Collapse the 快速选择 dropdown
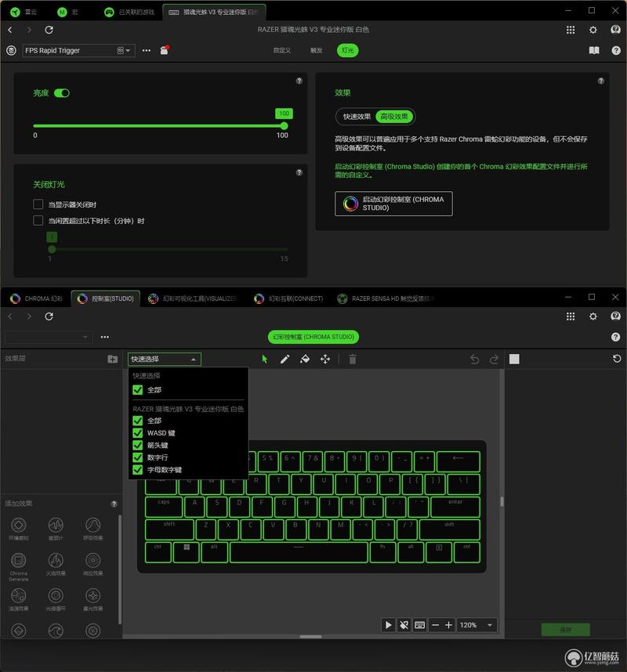Image resolution: width=627 pixels, height=672 pixels. pos(165,359)
